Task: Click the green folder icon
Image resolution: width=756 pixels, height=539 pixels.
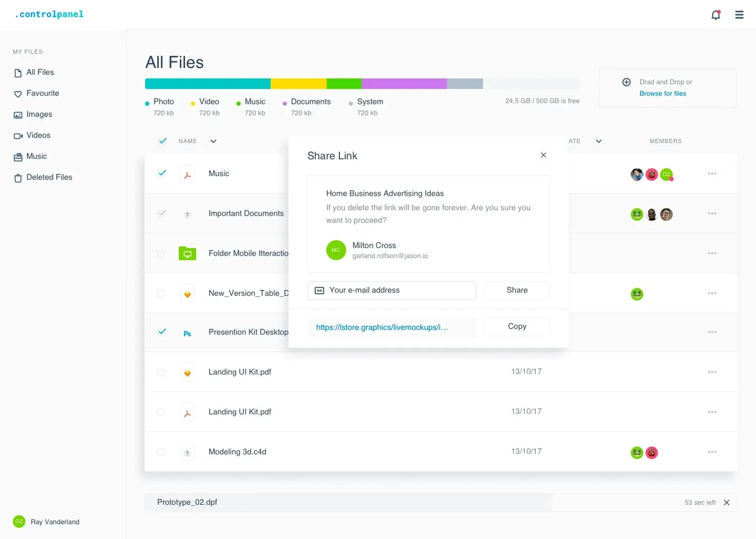Action: (187, 253)
